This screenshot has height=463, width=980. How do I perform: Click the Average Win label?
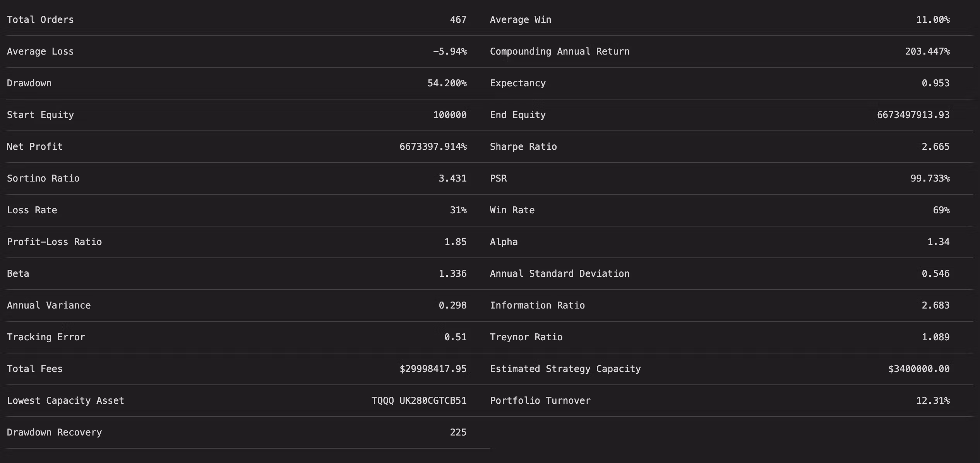point(521,20)
